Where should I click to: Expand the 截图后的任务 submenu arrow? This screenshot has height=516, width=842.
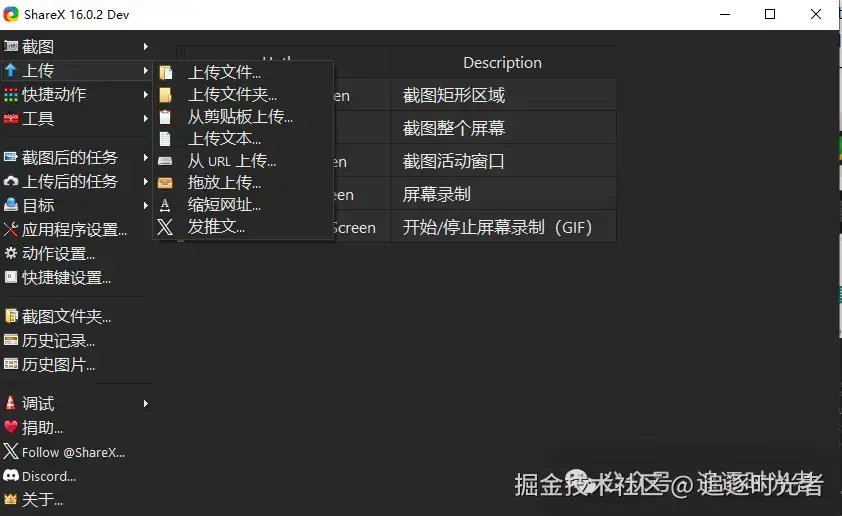coord(146,157)
